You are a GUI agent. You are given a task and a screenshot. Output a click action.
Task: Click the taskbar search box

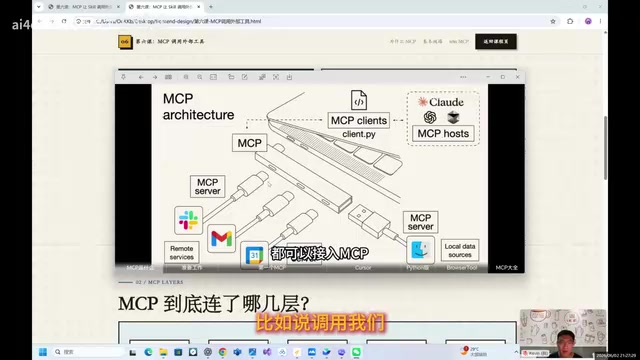[88, 352]
